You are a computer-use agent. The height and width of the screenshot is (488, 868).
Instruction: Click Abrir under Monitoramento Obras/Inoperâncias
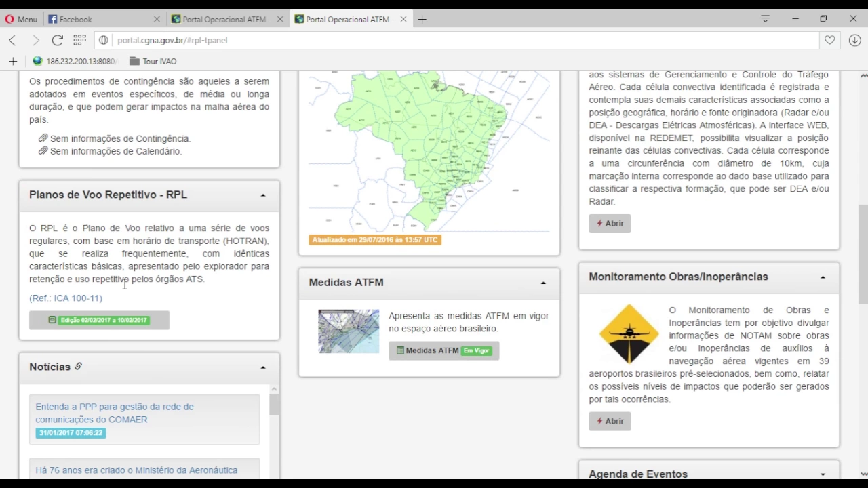(610, 421)
